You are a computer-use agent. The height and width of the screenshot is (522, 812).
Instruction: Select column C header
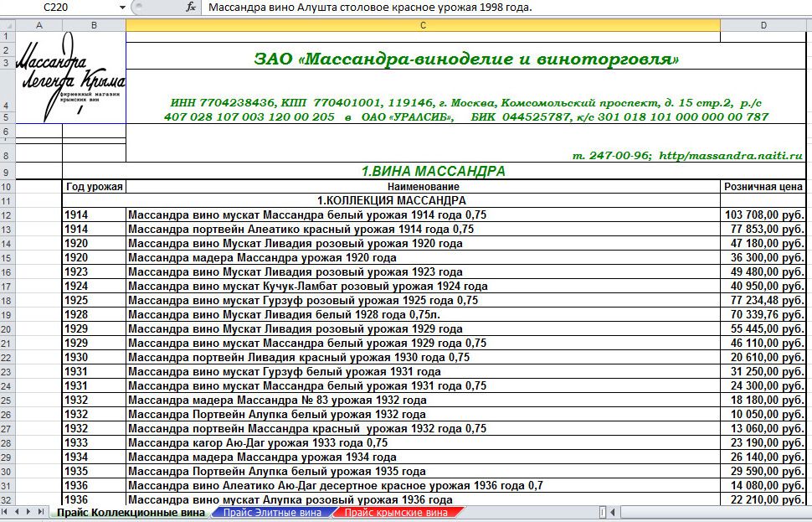tap(423, 25)
